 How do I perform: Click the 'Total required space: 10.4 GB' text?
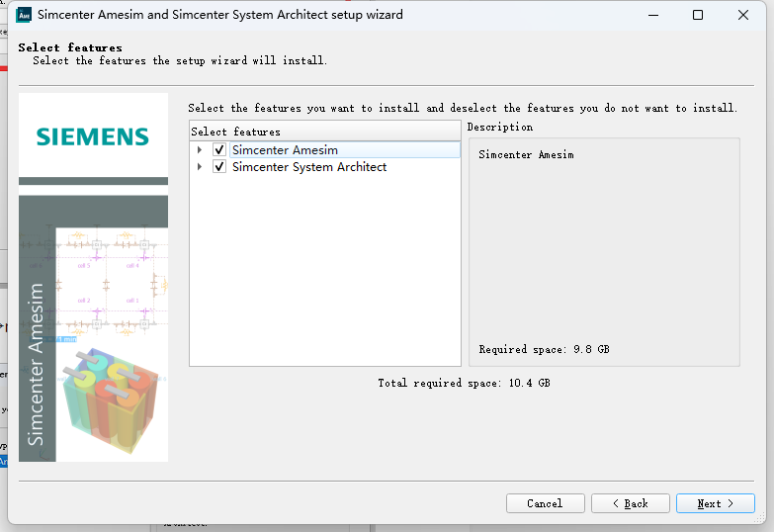click(464, 384)
